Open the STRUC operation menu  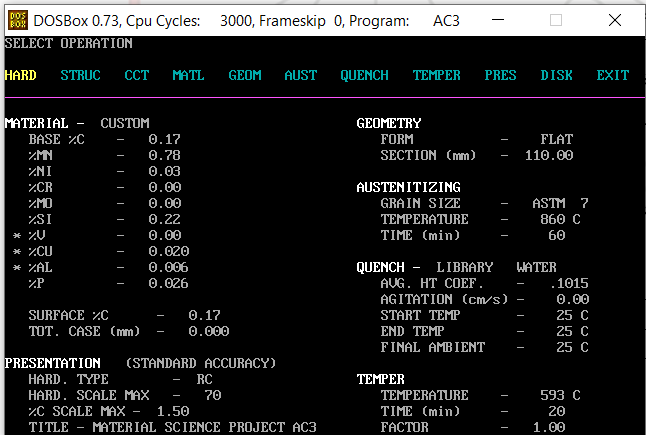coord(80,75)
